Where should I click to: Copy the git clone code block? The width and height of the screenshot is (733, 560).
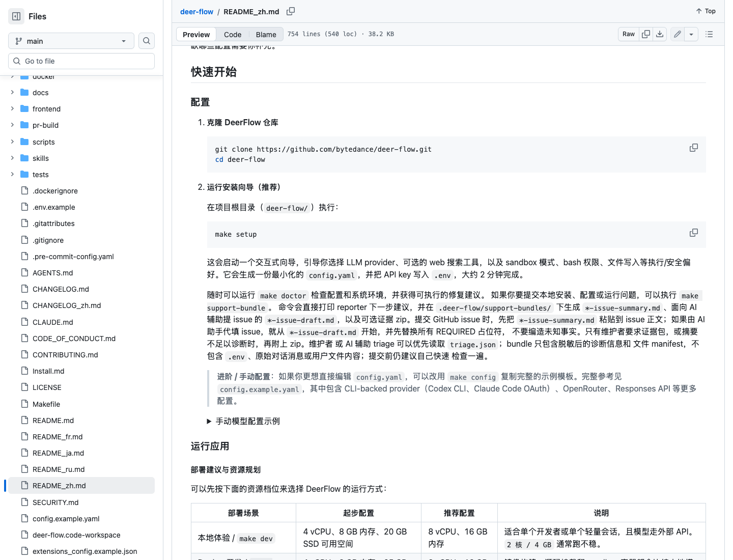click(x=693, y=148)
